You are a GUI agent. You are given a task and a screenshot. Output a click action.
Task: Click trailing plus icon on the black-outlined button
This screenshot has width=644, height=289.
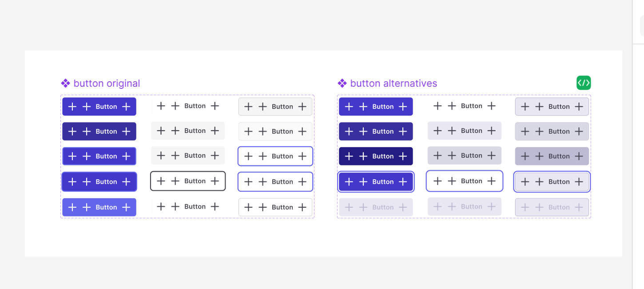point(215,181)
